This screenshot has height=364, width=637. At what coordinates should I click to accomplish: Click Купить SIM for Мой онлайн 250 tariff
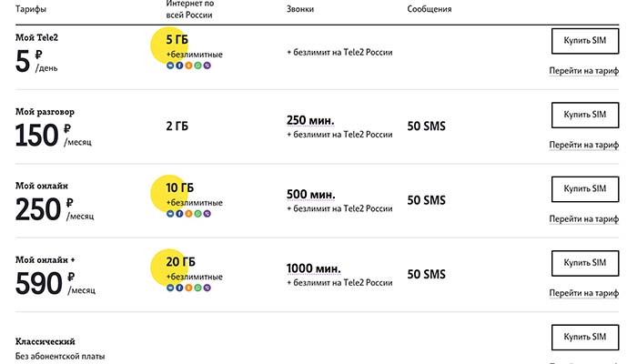pyautogui.click(x=585, y=189)
